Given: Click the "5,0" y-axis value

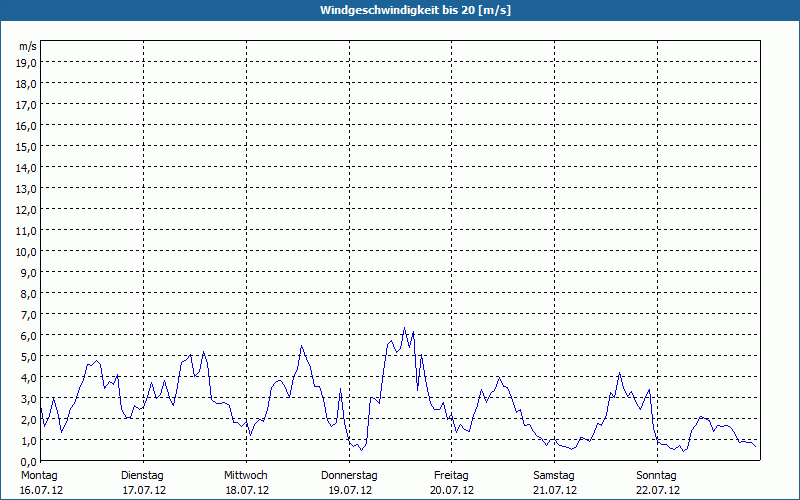Looking at the screenshot, I should (x=27, y=356).
